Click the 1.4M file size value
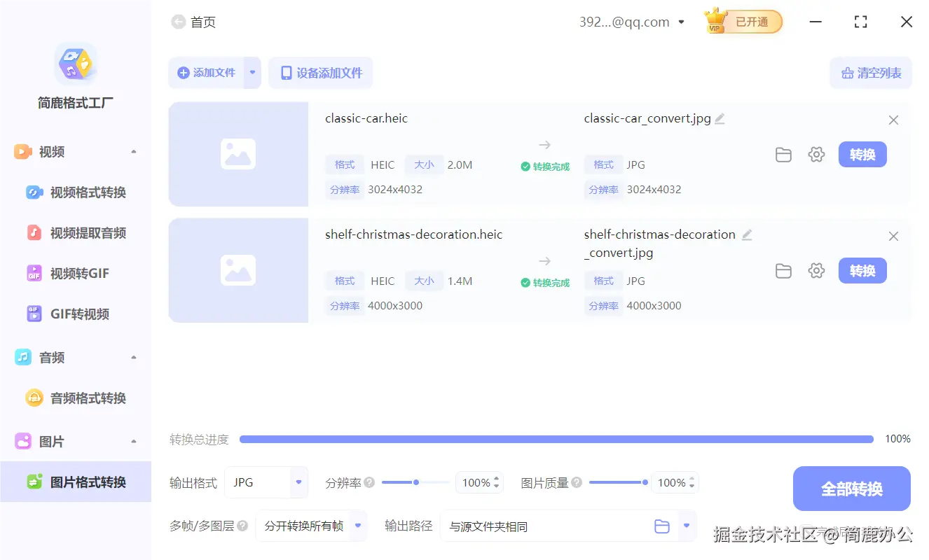 pyautogui.click(x=460, y=281)
